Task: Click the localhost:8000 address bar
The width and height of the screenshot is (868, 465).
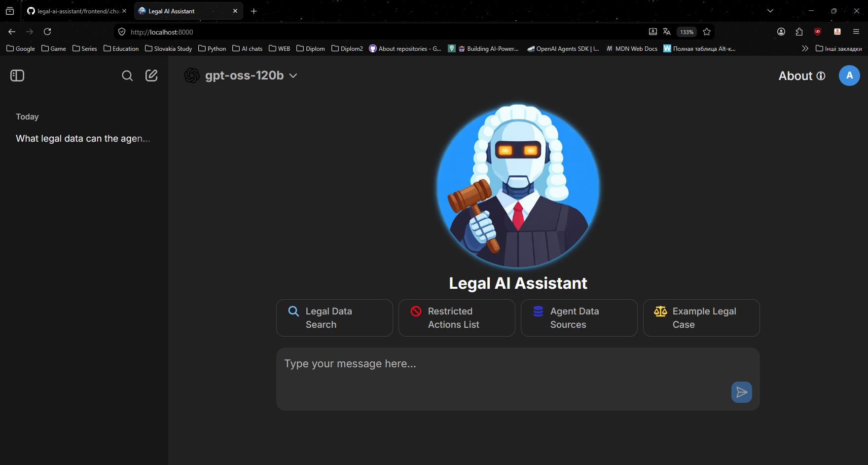Action: pyautogui.click(x=385, y=32)
